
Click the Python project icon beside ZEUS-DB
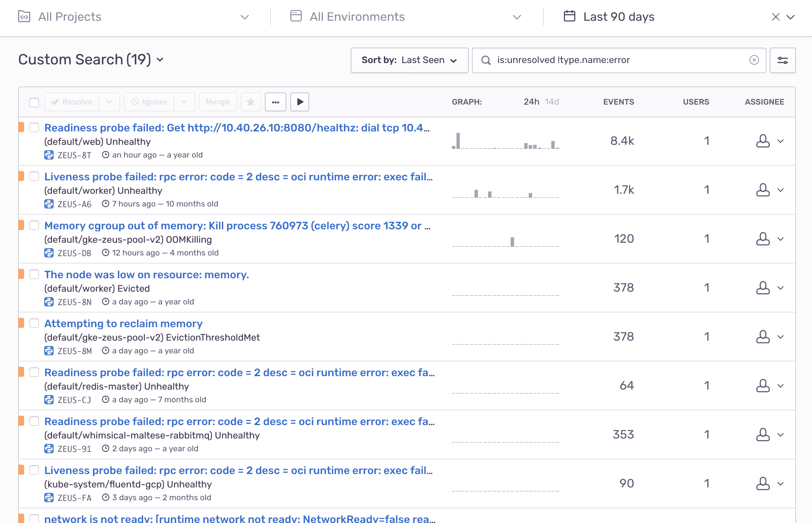click(49, 253)
